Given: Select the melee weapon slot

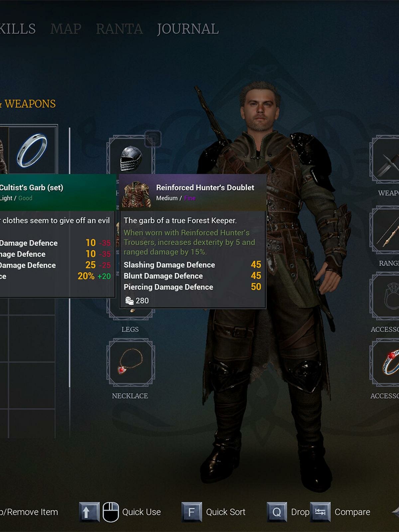Looking at the screenshot, I should 385,160.
